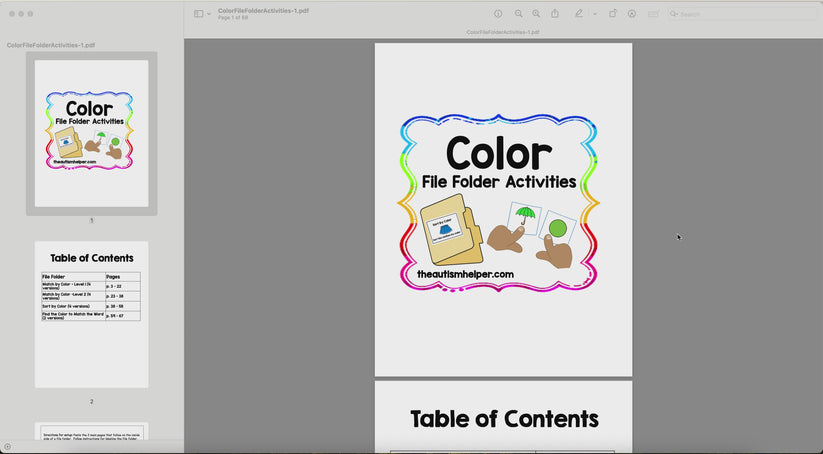Viewport: 823px width, 454px height.
Task: Activate the Highlight pen tool
Action: 578,14
